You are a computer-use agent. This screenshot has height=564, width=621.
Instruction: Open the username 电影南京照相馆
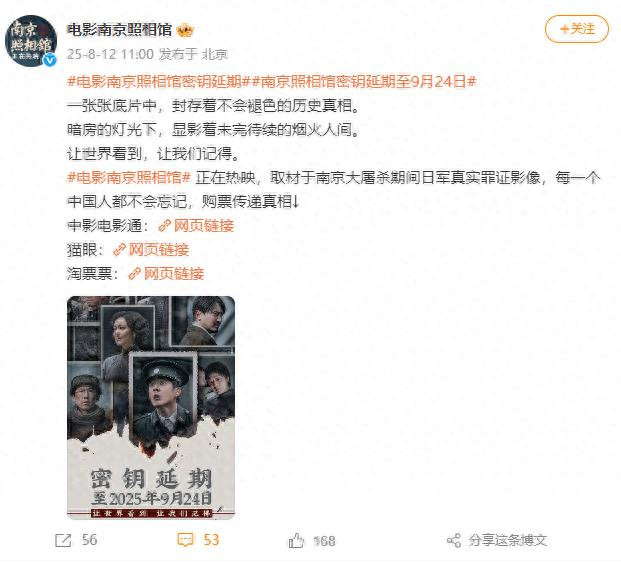point(119,30)
